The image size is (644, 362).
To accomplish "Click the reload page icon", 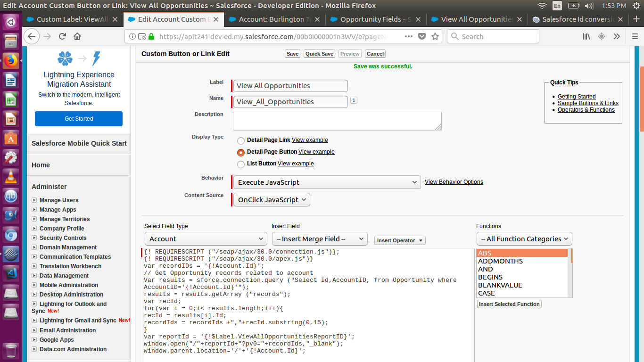I will click(x=62, y=36).
